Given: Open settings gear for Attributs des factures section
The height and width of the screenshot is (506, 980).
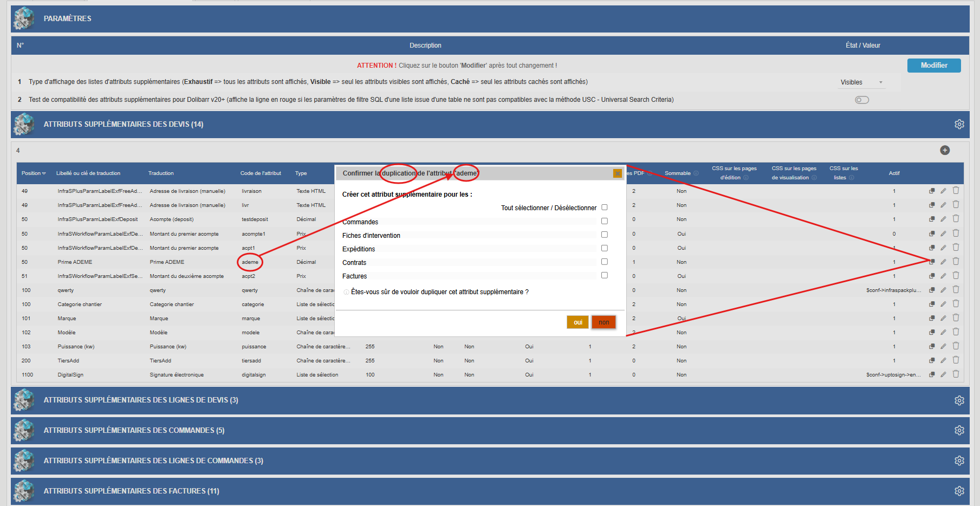Looking at the screenshot, I should [959, 491].
